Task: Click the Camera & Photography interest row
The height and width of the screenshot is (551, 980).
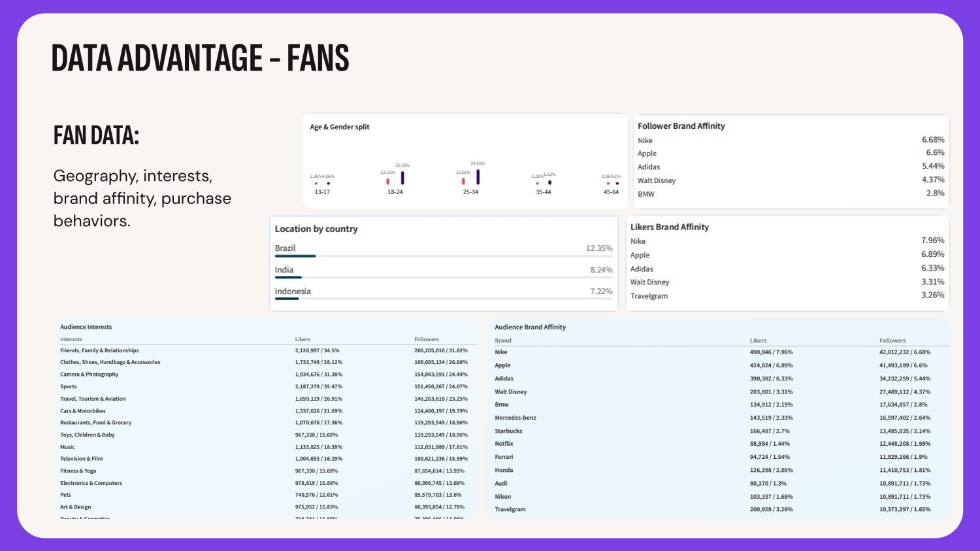Action: [x=90, y=375]
